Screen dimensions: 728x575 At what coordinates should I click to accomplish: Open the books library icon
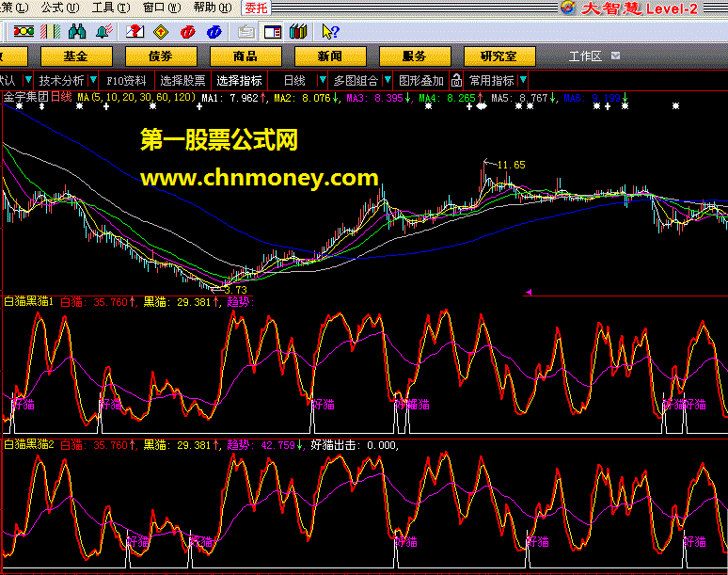298,32
